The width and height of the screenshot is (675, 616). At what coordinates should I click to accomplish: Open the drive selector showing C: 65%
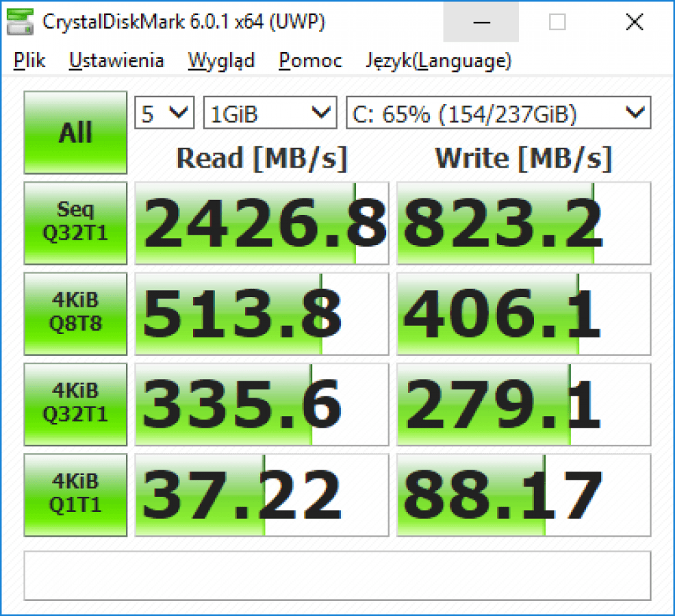pos(498,114)
